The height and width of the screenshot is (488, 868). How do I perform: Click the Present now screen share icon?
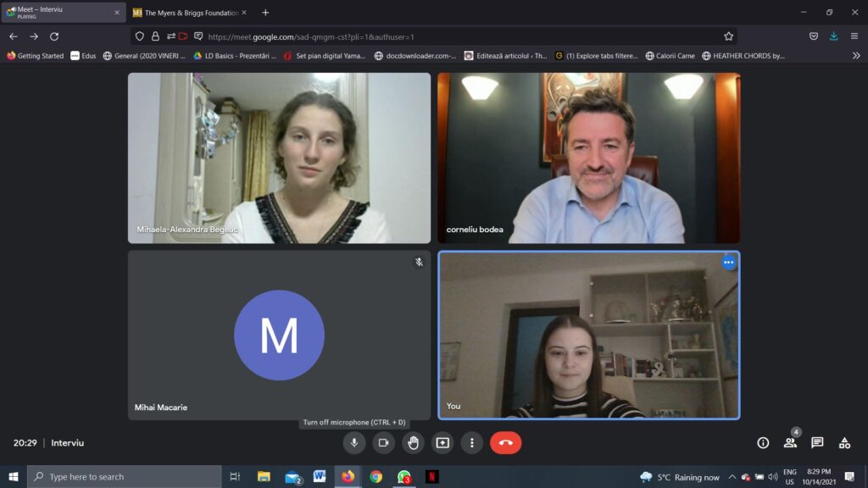[x=442, y=443]
